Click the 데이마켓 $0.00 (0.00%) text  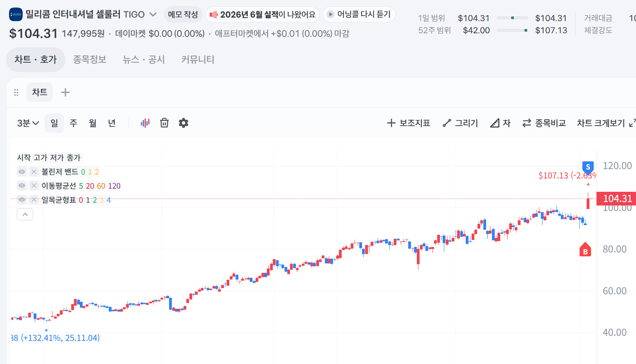pos(160,34)
